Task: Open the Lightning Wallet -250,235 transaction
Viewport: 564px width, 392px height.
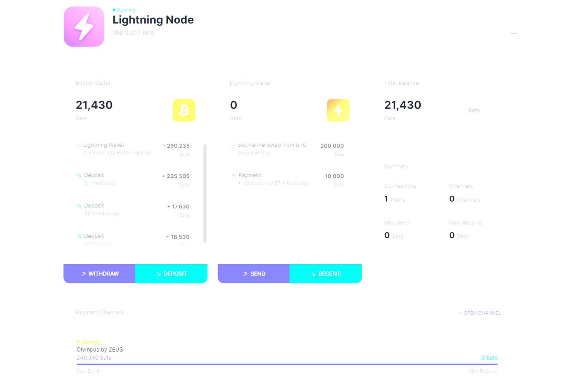Action: pos(133,149)
